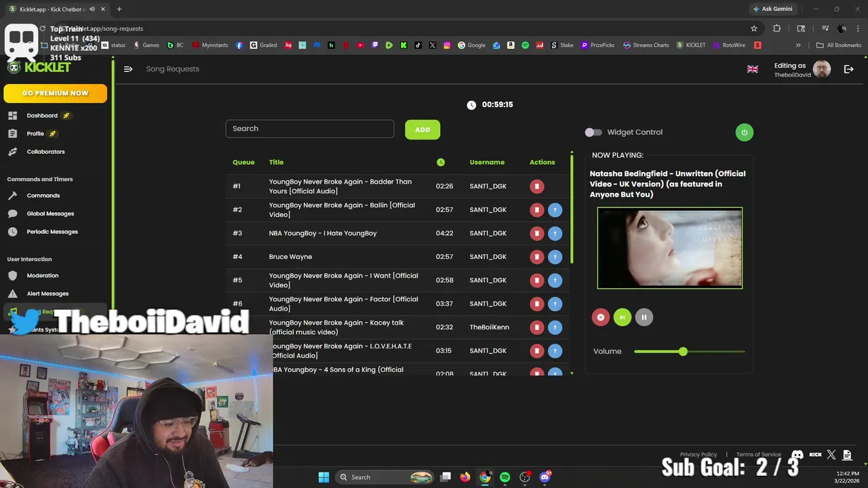Screen dimensions: 868x488
Task: Open TheboiiDavid profile avatar
Action: [822, 69]
